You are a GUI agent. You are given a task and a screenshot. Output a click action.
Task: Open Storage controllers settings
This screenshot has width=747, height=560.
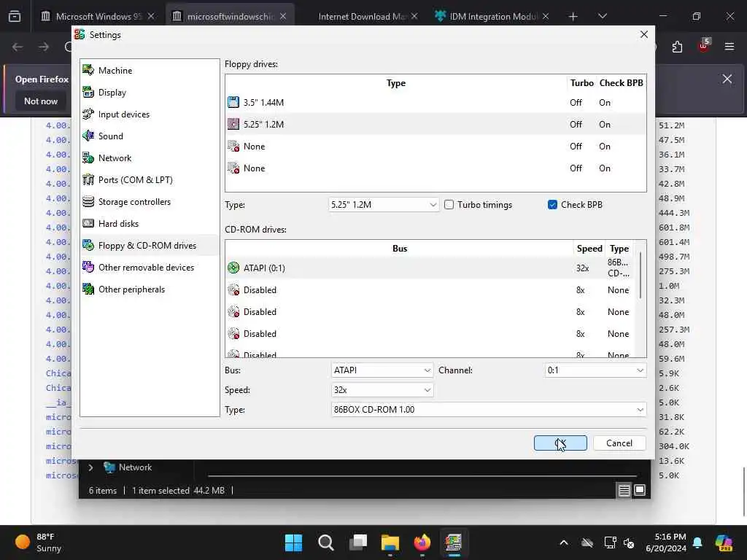pyautogui.click(x=149, y=202)
